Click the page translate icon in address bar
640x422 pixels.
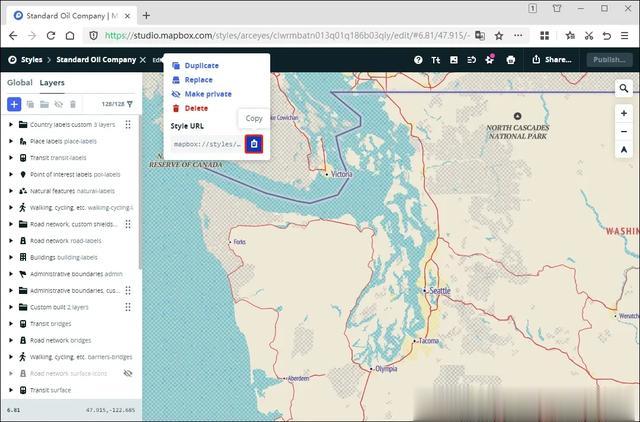tap(480, 36)
